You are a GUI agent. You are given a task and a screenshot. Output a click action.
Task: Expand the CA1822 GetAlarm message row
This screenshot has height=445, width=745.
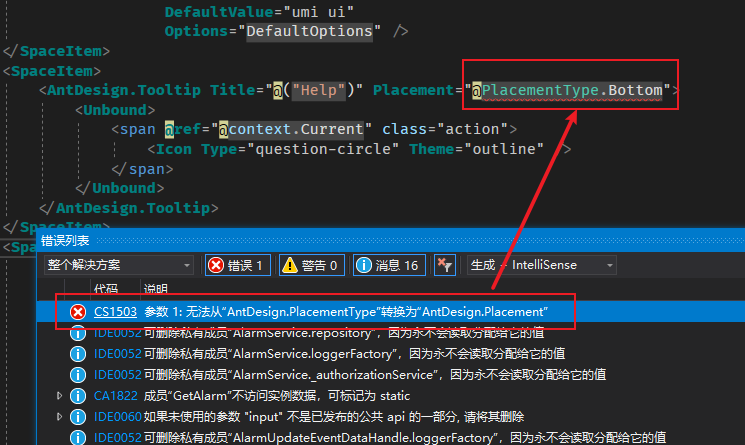click(x=59, y=395)
